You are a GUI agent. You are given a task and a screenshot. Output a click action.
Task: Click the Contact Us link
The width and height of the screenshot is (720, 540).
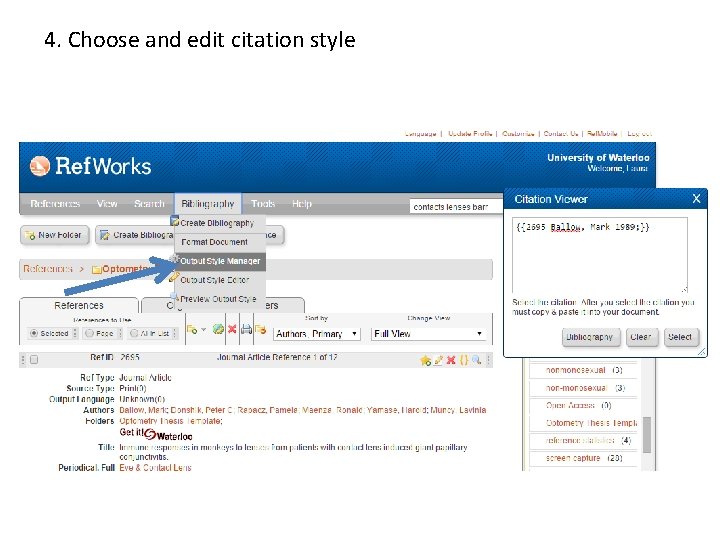(x=561, y=134)
